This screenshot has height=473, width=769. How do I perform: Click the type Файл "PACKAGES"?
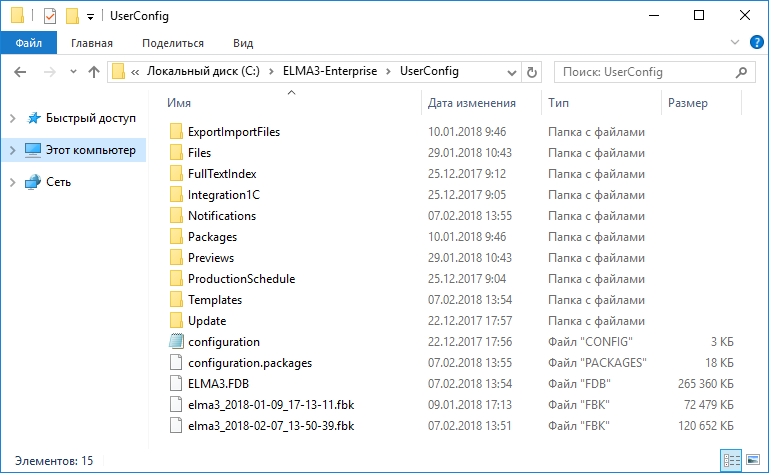coord(597,363)
